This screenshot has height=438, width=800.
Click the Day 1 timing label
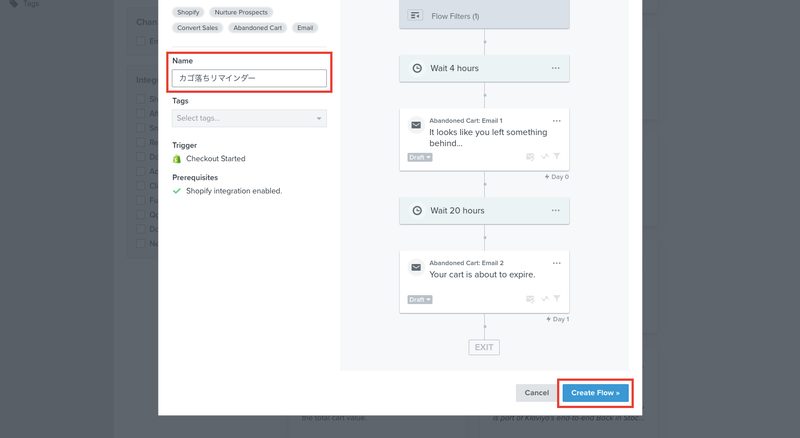click(x=557, y=319)
